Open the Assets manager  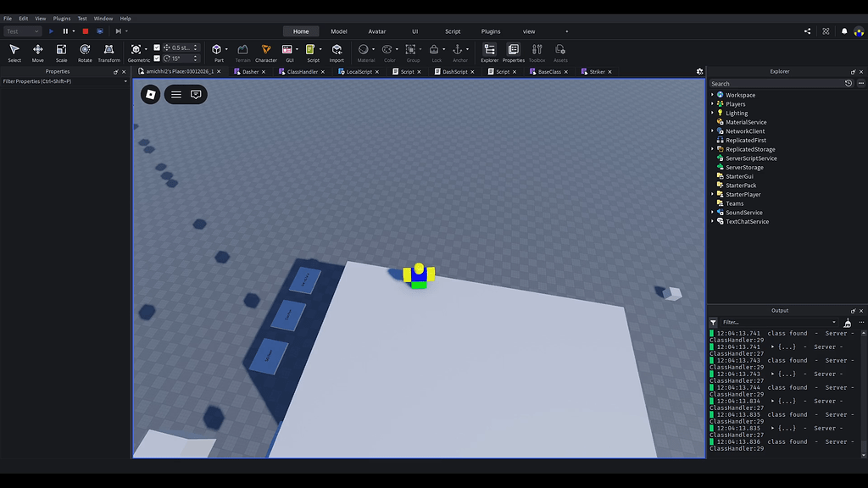coord(560,53)
